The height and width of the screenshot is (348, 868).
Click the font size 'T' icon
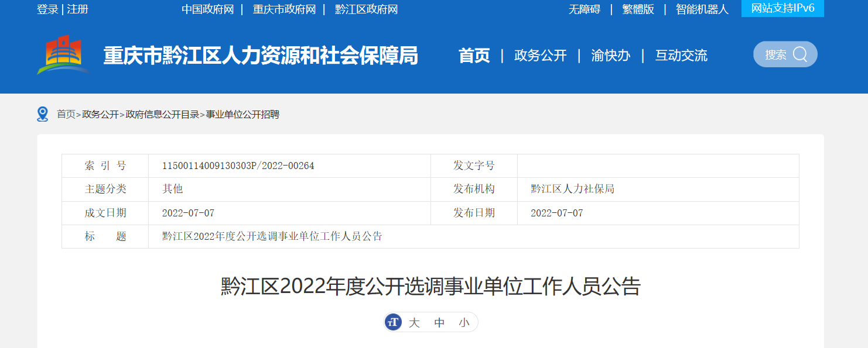tap(394, 322)
